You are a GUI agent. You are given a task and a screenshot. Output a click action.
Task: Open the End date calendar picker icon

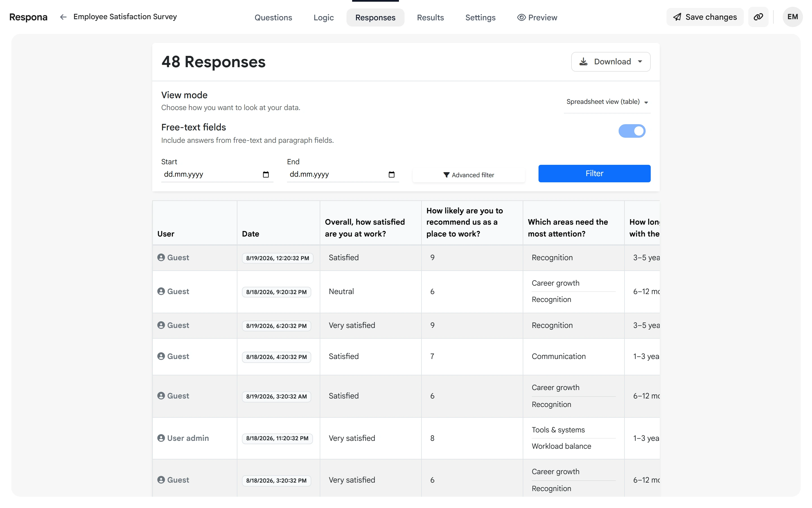tap(392, 174)
